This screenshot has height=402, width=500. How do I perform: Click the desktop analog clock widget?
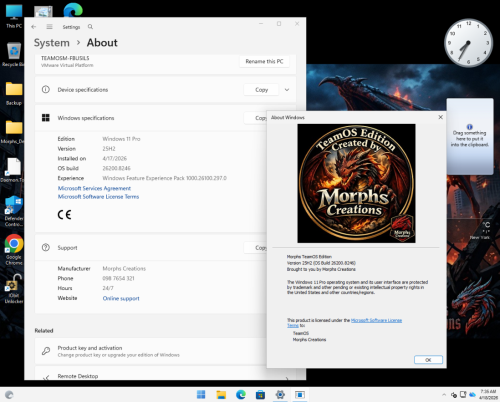pos(469,43)
